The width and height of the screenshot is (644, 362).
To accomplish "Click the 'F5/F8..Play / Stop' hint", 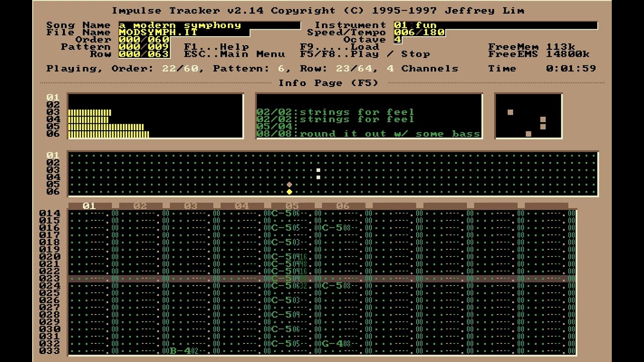I will [x=365, y=54].
